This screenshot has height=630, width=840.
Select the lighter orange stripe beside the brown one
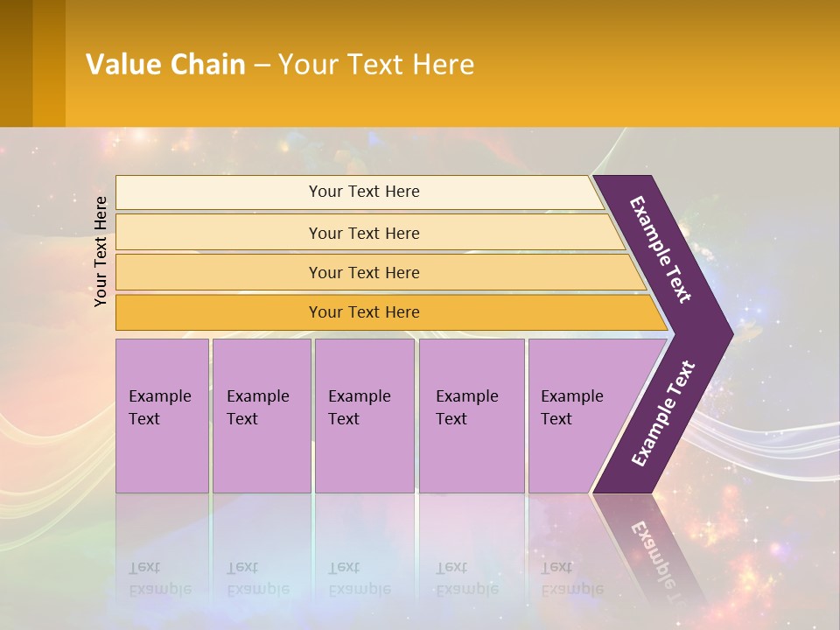coord(49,63)
